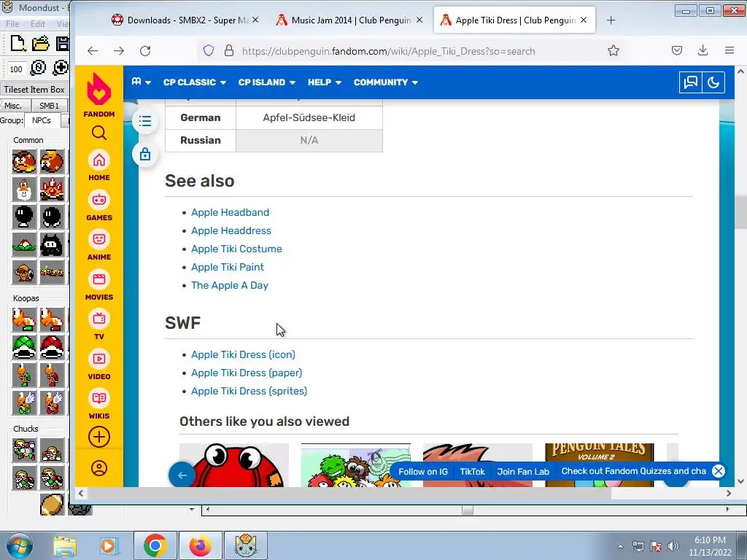
Task: Select the Misc. tab in Moondust
Action: tap(13, 106)
